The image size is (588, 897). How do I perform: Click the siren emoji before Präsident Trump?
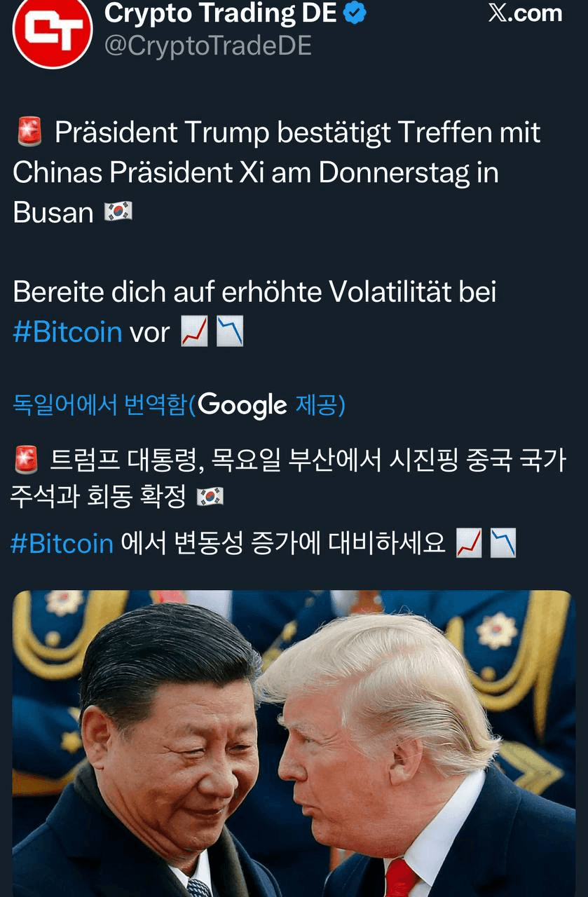pyautogui.click(x=28, y=132)
